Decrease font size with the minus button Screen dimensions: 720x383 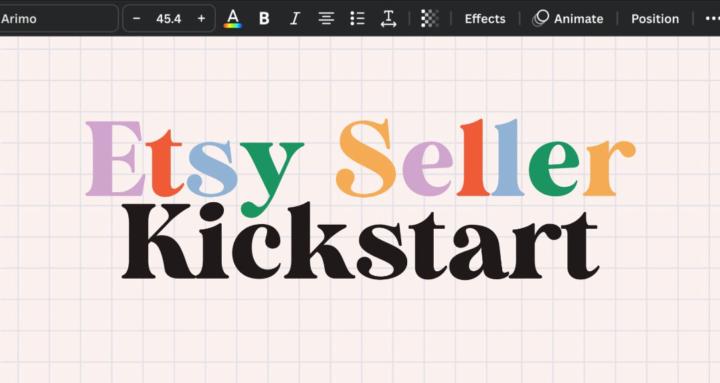[136, 19]
